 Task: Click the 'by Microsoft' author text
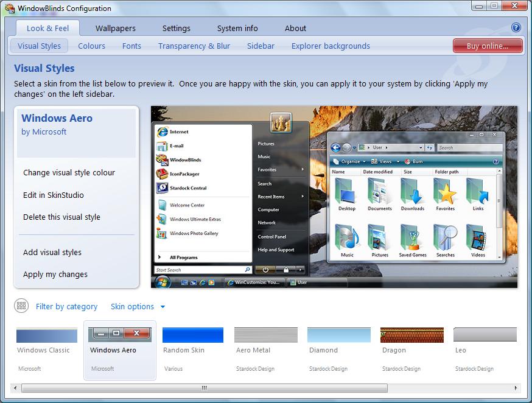[x=44, y=132]
